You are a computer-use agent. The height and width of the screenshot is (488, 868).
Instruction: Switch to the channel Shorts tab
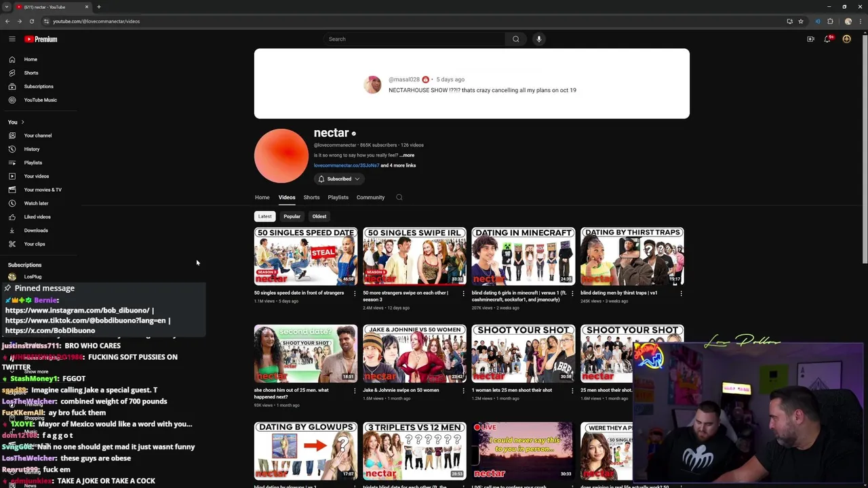[x=311, y=197]
